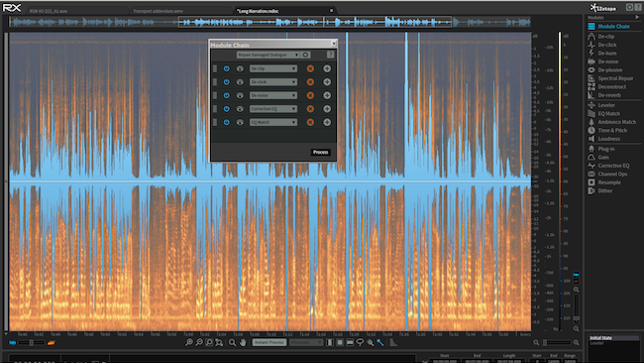644x363 pixels.
Task: Toggle power for De-clip chain step
Action: pos(226,68)
